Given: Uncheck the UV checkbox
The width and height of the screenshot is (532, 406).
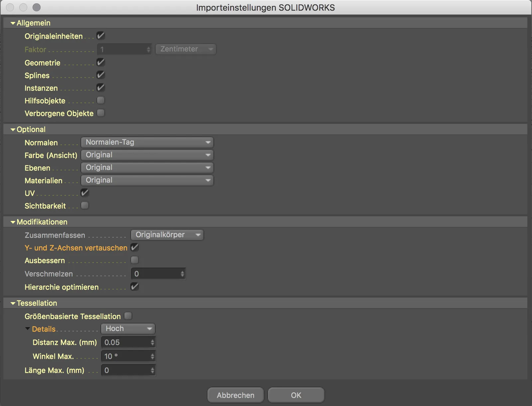Looking at the screenshot, I should click(x=85, y=192).
